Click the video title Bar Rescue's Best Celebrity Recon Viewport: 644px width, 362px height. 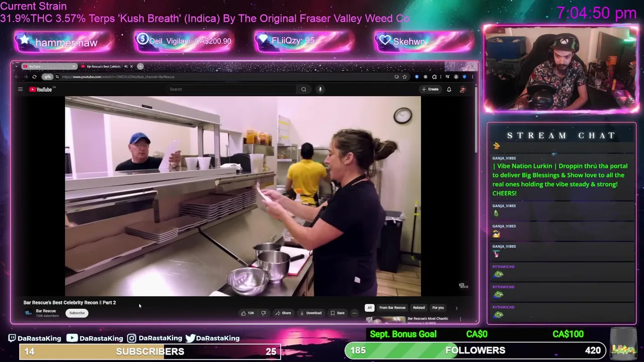[x=69, y=303]
